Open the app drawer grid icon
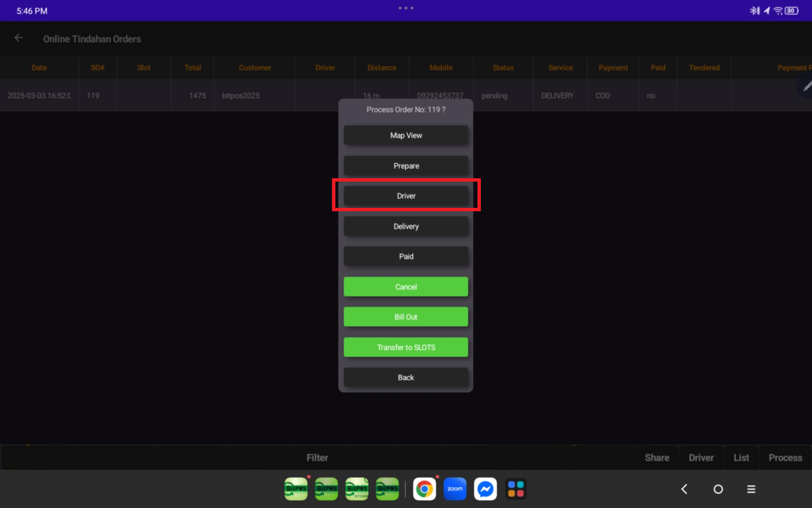 [x=516, y=489]
